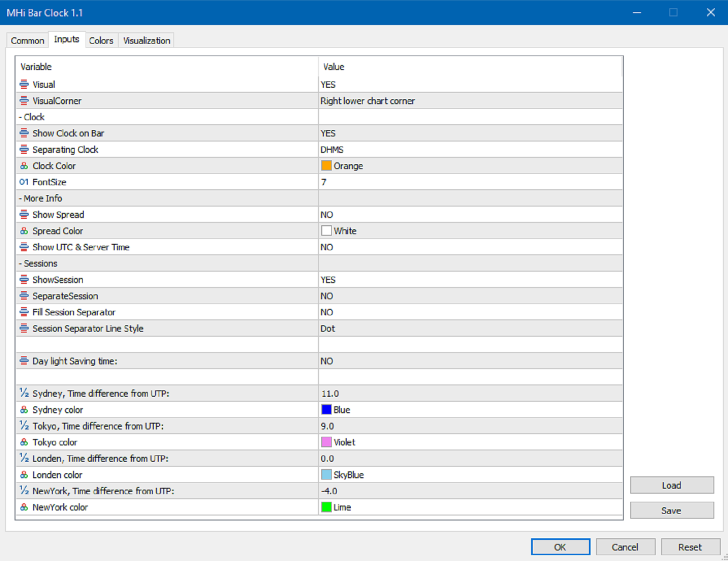
Task: Click the icon beside Show Spread
Action: [x=24, y=215]
